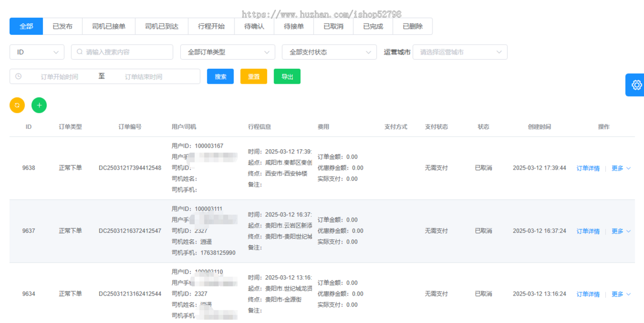
Task: Click creation time 2025-03-12 13:16:24
Action: click(539, 294)
